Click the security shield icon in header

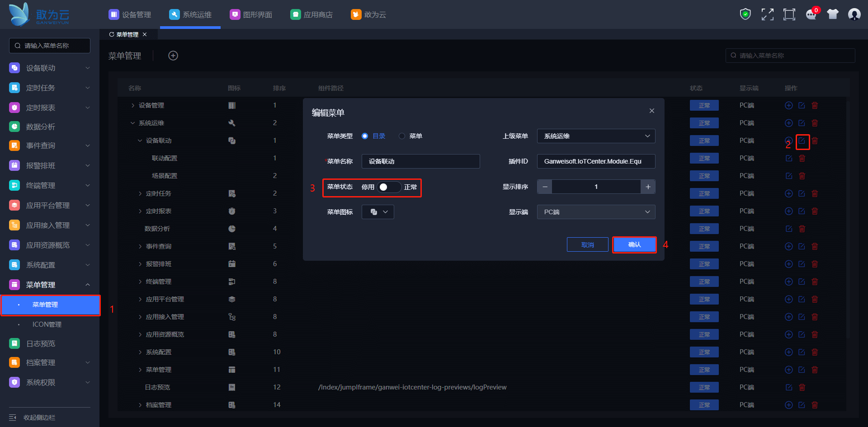[745, 14]
